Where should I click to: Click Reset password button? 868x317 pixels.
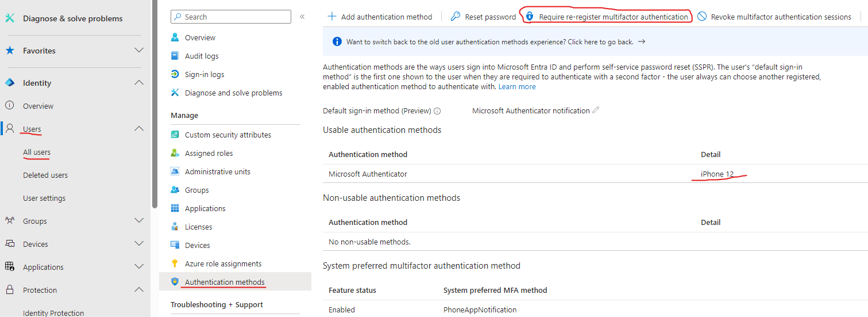point(483,17)
